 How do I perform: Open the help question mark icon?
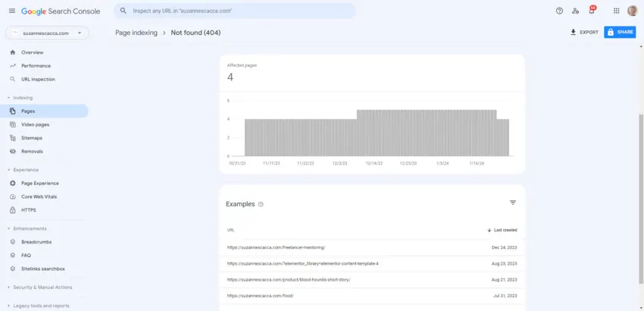(x=559, y=11)
